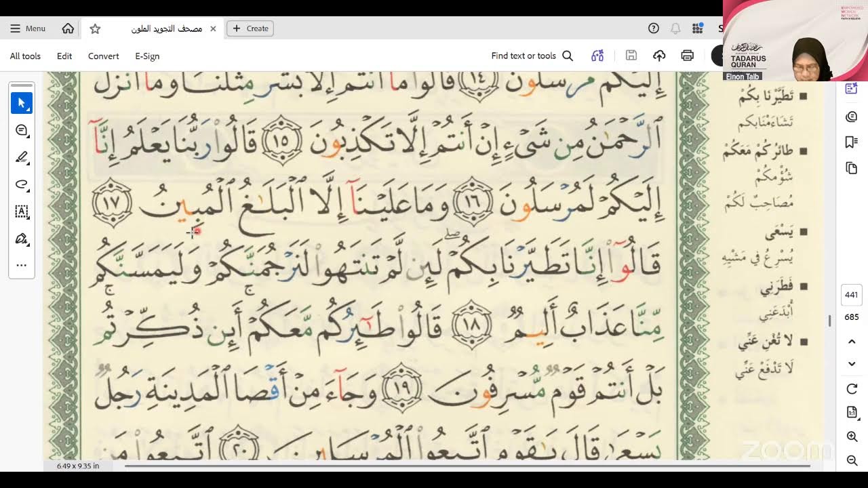Open the All tools panel
The width and height of the screenshot is (868, 488).
click(x=25, y=56)
